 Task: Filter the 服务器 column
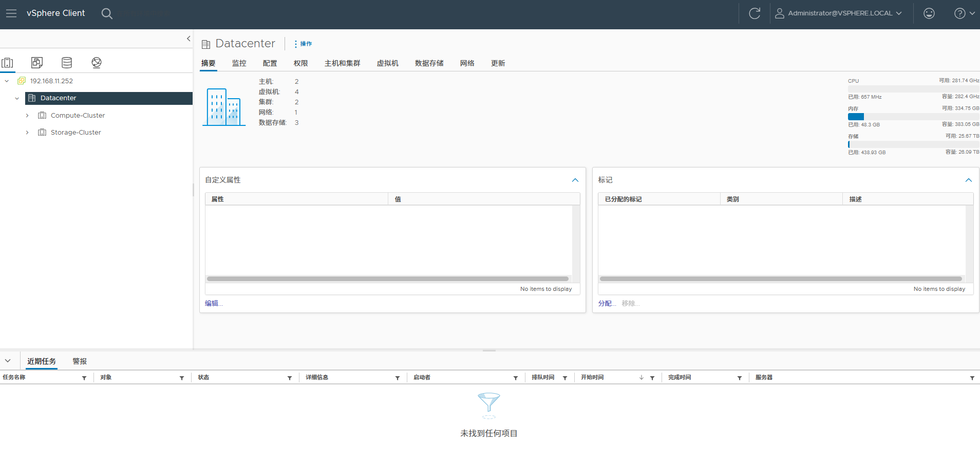pyautogui.click(x=972, y=378)
